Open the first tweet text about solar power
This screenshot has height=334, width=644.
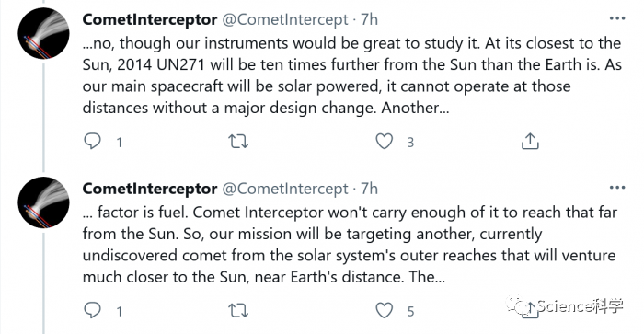[x=352, y=75]
